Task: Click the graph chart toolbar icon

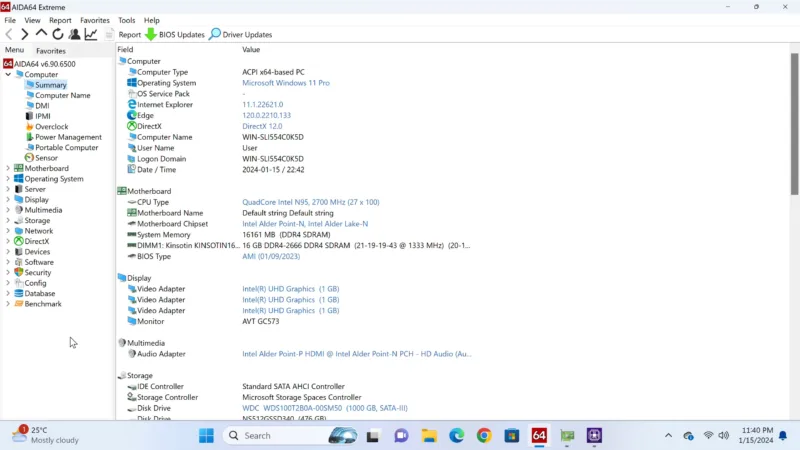Action: click(91, 34)
